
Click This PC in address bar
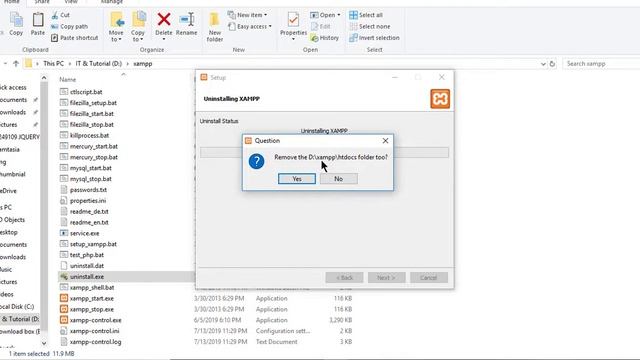click(x=53, y=64)
